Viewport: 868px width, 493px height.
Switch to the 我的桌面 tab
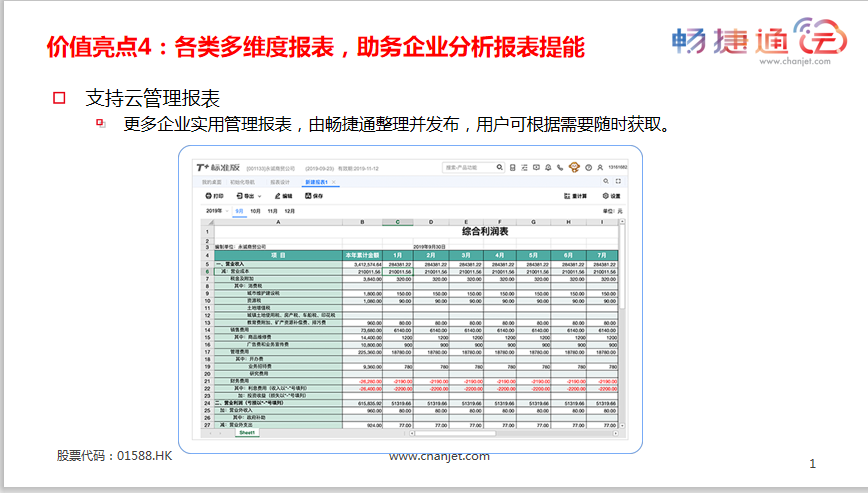[x=211, y=182]
